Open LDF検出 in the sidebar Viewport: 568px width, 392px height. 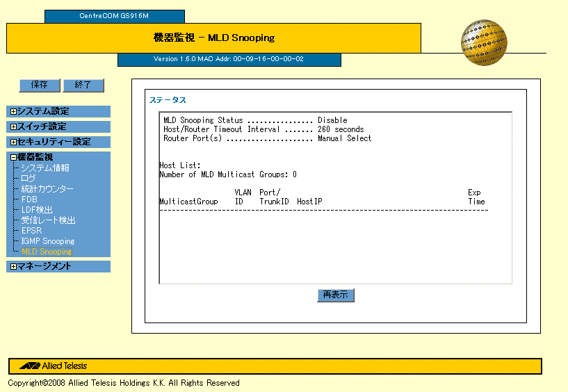(x=37, y=210)
